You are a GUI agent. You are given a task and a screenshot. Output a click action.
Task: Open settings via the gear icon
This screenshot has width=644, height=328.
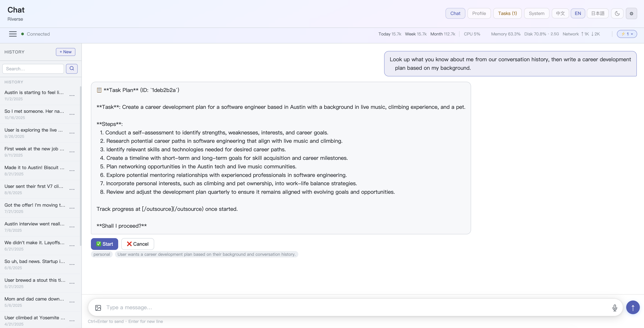click(x=631, y=13)
